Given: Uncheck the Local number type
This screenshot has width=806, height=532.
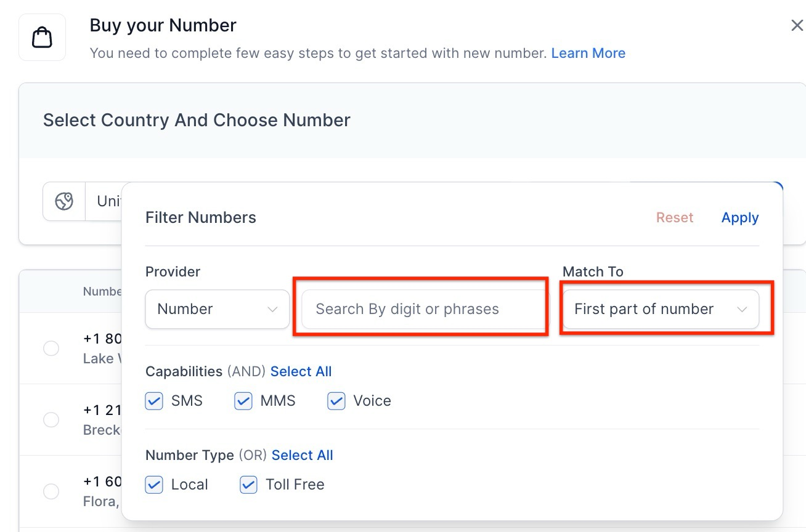Looking at the screenshot, I should tap(154, 485).
